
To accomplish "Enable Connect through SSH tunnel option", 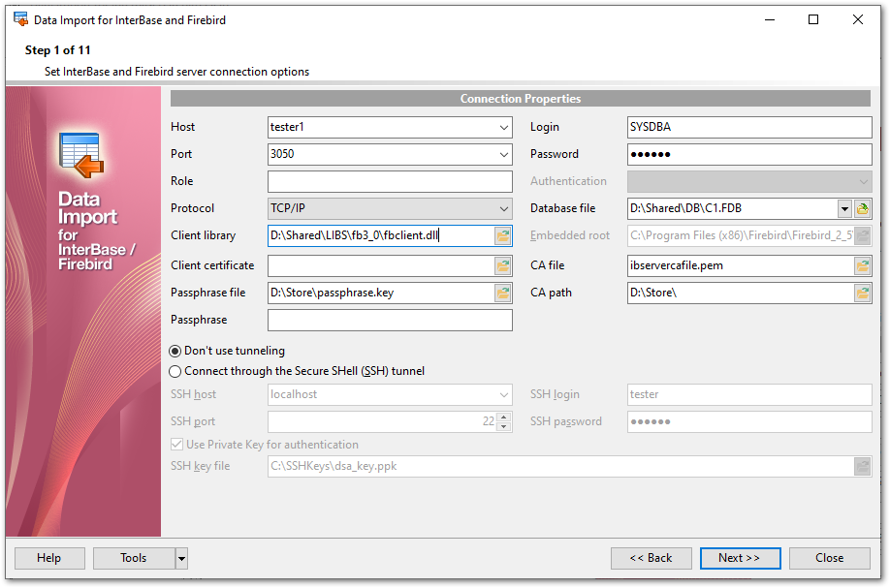I will [175, 371].
